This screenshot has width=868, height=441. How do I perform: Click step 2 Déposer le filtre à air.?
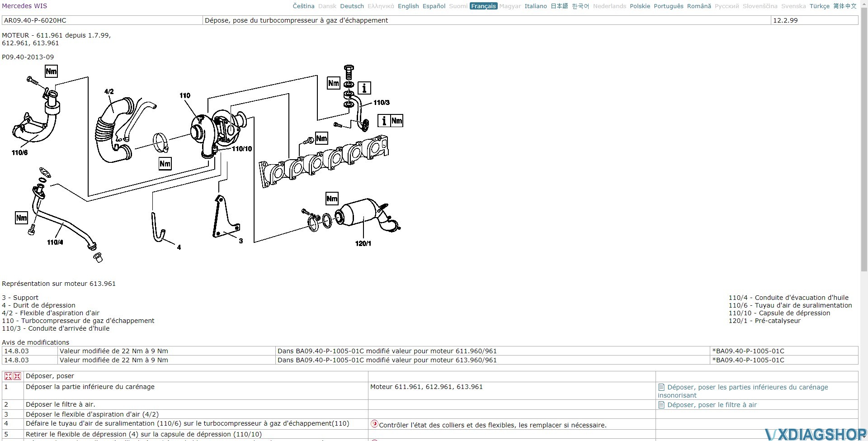coord(61,404)
